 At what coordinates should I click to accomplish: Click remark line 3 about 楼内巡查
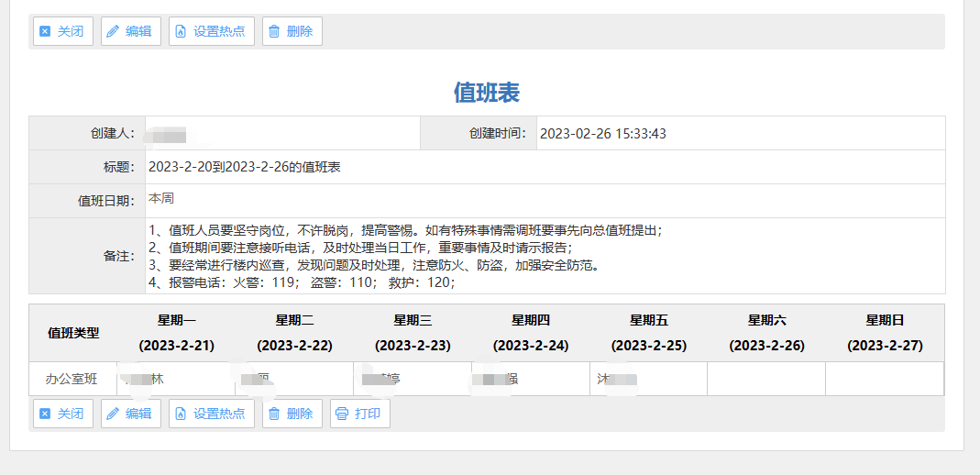point(375,265)
